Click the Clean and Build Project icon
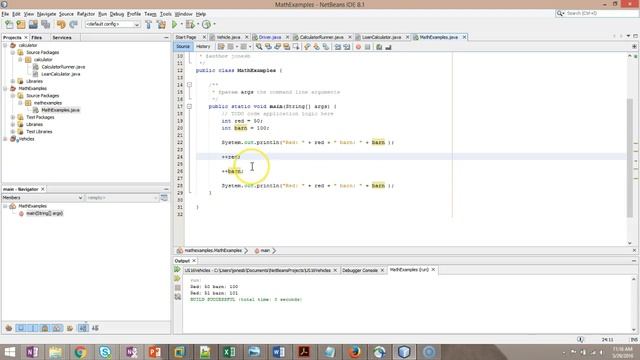The width and height of the screenshot is (640, 360). (162, 24)
